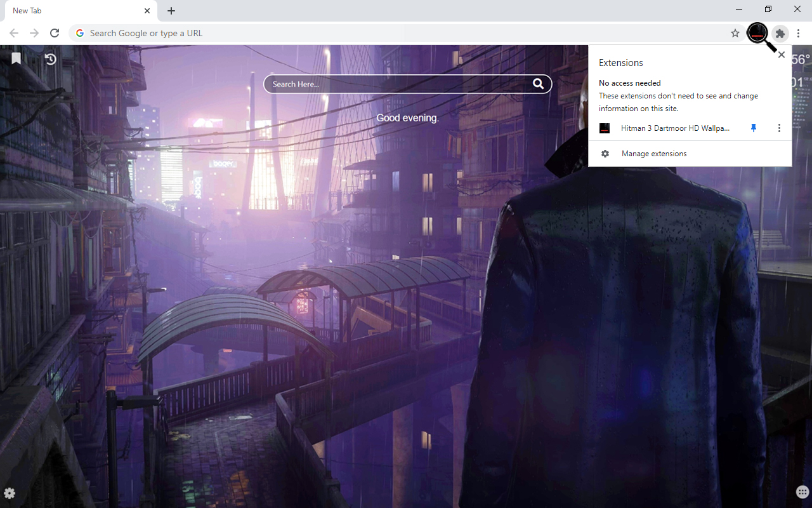
Task: Click the Good evening greeting text
Action: pos(407,118)
